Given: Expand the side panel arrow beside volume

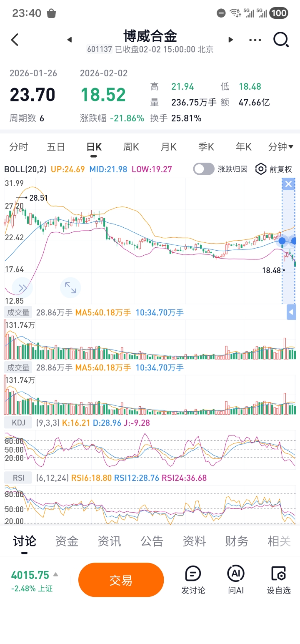Looking at the screenshot, I should (291, 312).
